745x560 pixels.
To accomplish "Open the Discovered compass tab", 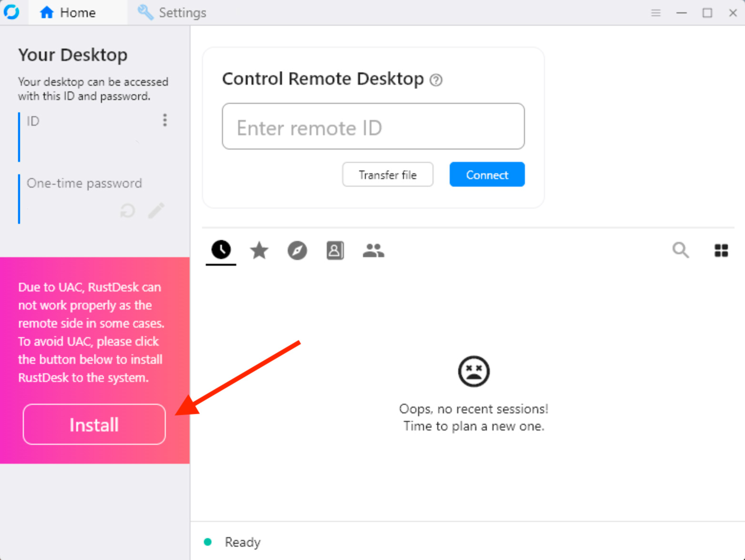I will point(297,250).
